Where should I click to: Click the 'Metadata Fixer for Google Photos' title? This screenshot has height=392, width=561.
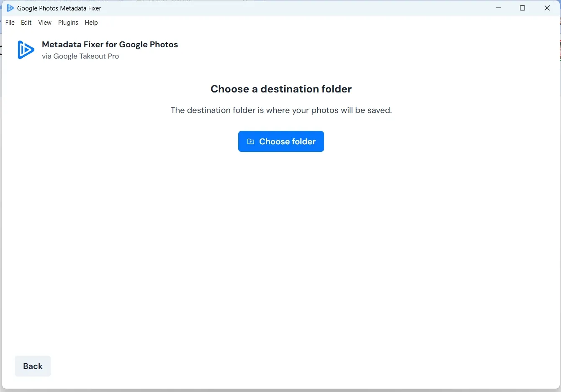coord(110,44)
